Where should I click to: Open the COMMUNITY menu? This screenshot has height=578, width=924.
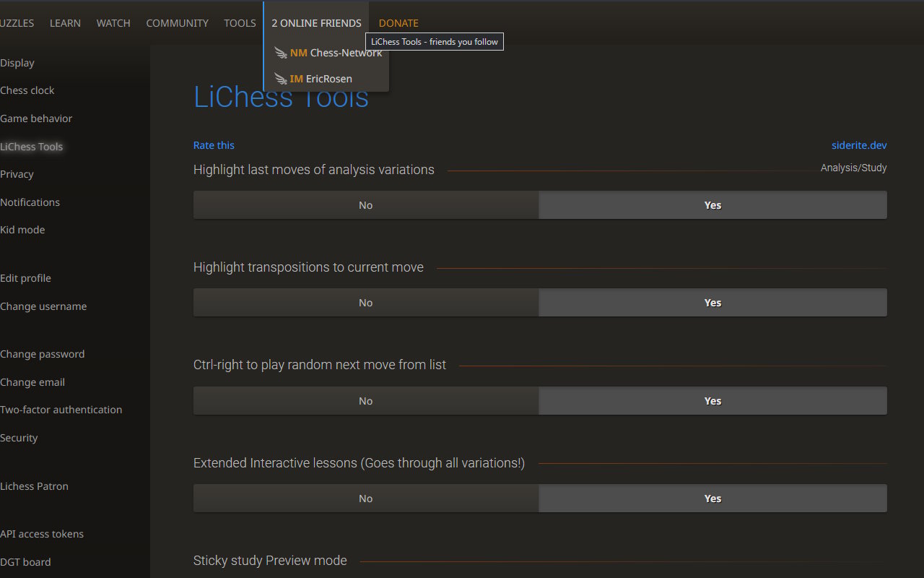tap(177, 22)
